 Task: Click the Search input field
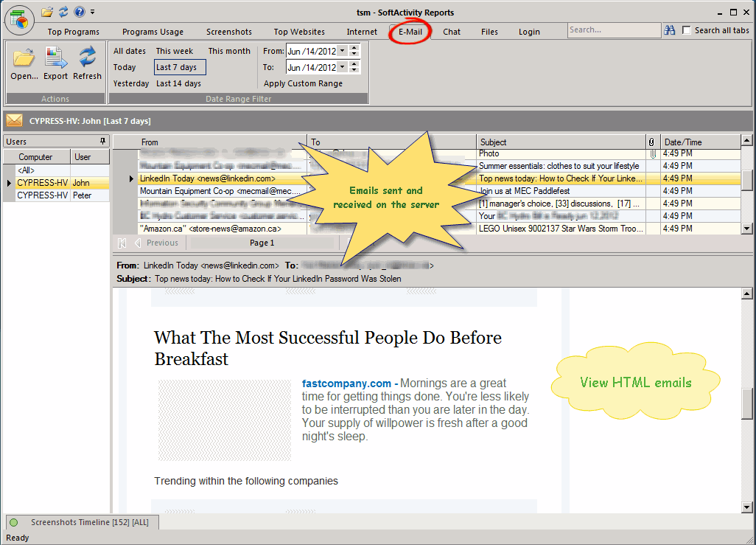(x=614, y=30)
